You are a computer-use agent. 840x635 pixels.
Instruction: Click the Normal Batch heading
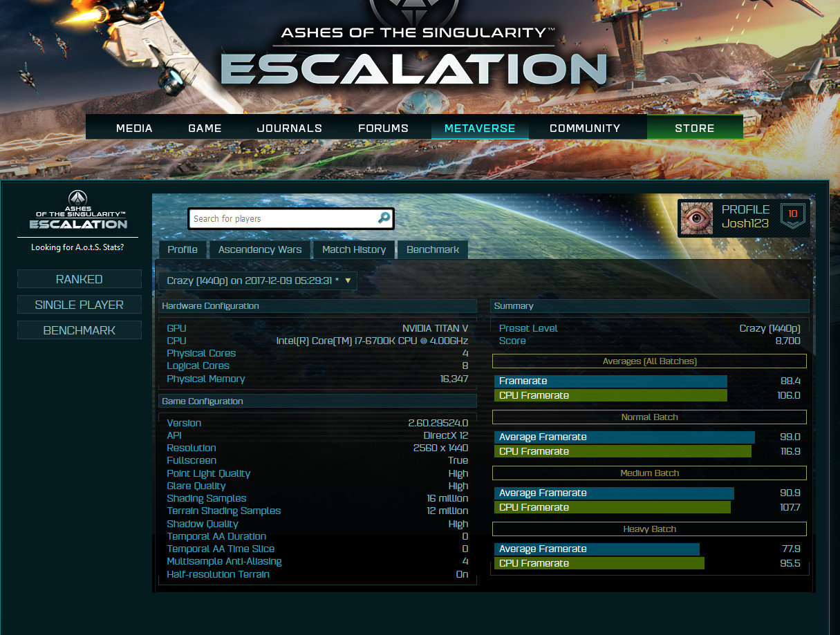(x=649, y=417)
